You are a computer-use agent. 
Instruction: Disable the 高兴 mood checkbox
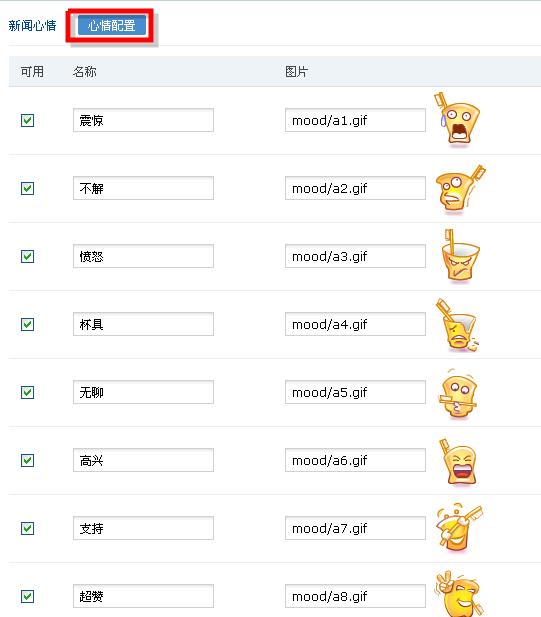(x=28, y=460)
